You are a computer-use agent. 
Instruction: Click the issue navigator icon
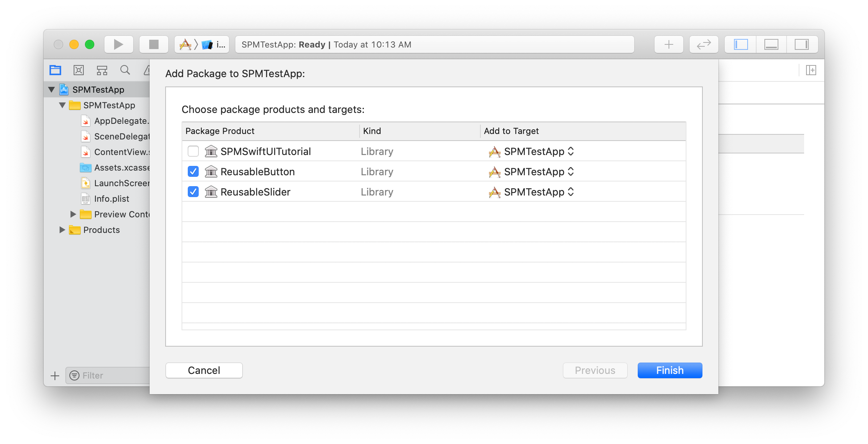[146, 70]
